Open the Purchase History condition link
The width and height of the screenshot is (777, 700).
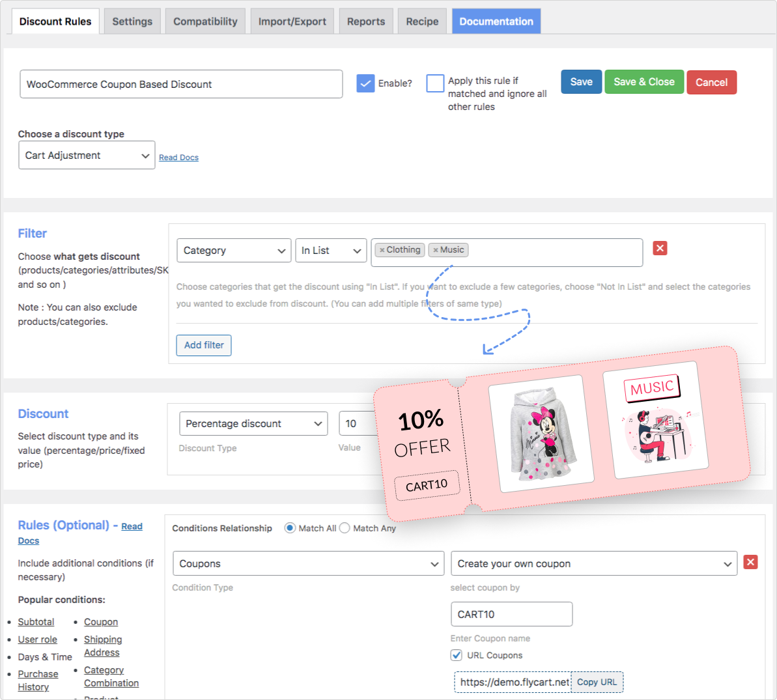pos(38,680)
